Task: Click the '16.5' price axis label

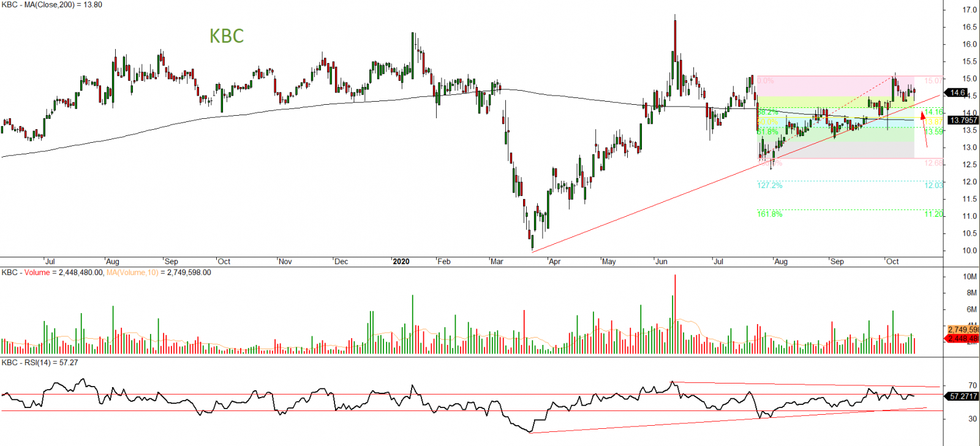Action: [970, 27]
